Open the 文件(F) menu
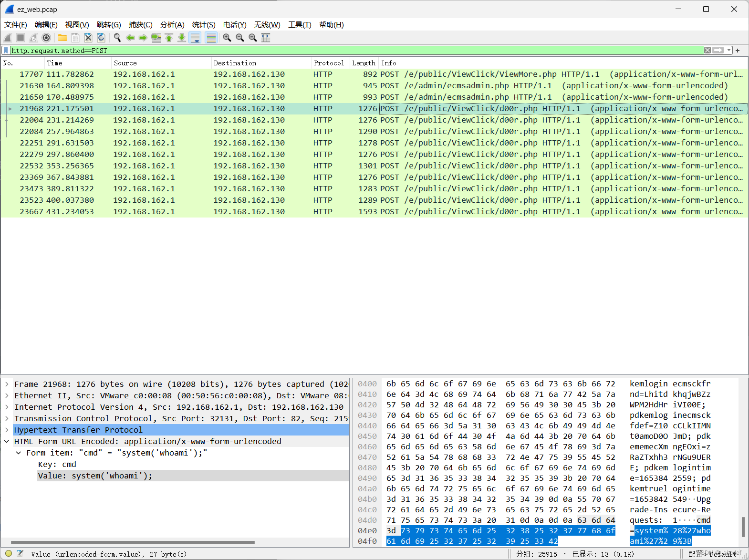Image resolution: width=749 pixels, height=560 pixels. click(16, 25)
